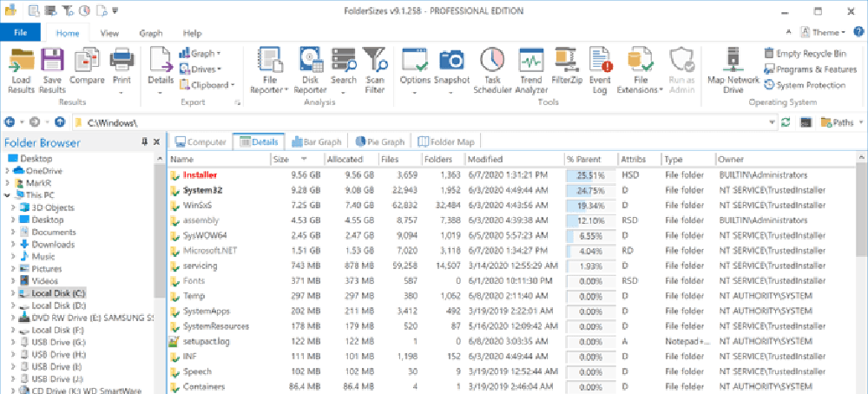Pin the Folder Browser panel
The width and height of the screenshot is (868, 394).
click(x=144, y=142)
